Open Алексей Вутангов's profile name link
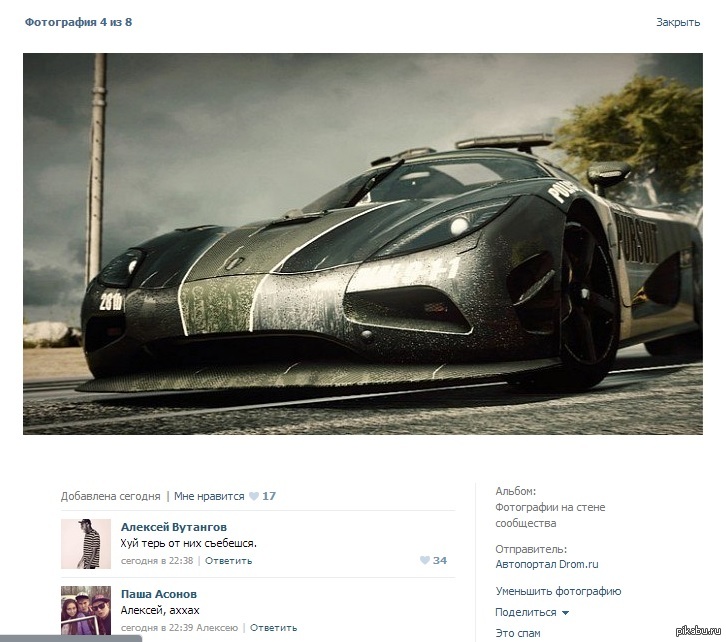The height and width of the screenshot is (642, 726). tap(173, 527)
